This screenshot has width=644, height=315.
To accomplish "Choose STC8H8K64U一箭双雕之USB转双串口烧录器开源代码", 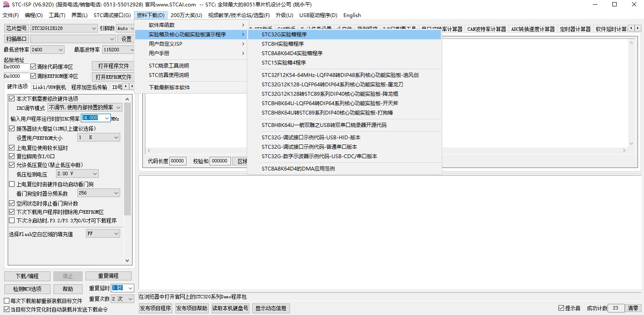I will (x=344, y=125).
